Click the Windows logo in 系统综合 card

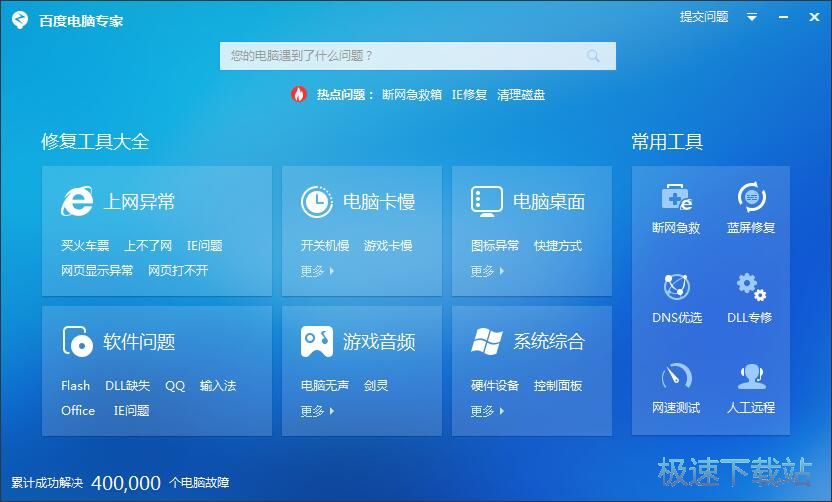click(x=487, y=341)
